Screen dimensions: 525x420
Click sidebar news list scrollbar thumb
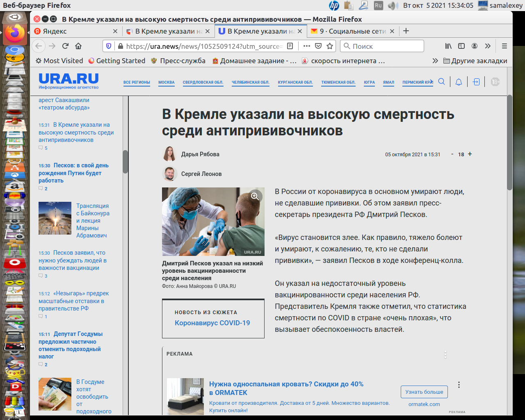click(126, 162)
